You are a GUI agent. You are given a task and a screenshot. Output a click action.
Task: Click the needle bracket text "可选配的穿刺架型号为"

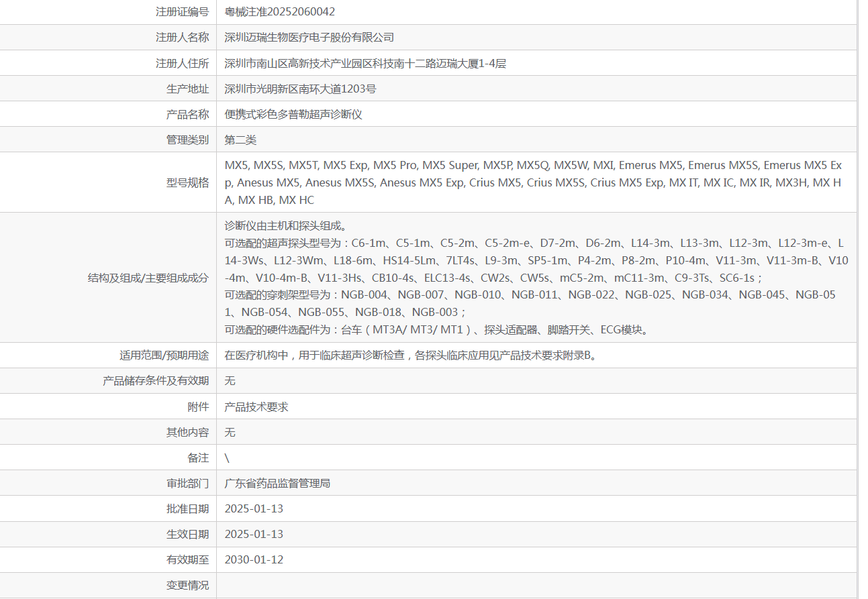tap(532, 303)
